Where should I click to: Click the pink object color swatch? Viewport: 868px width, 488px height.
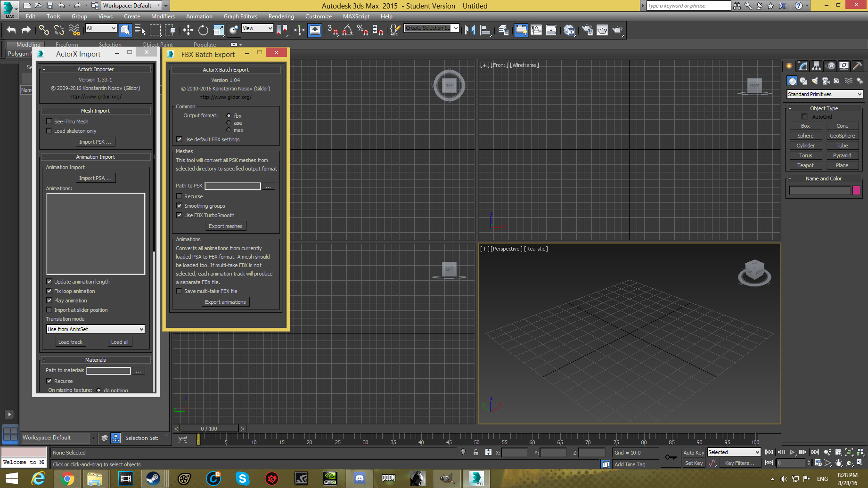tap(856, 190)
